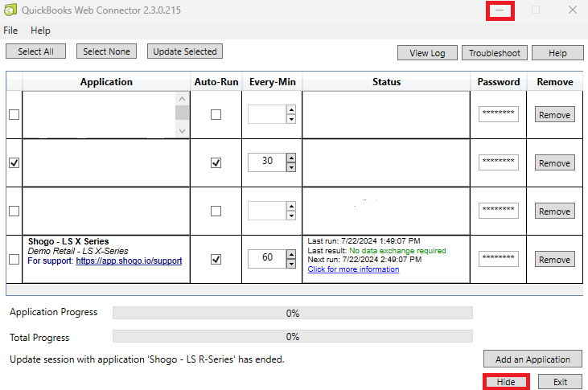Viewport: 588px width, 390px height.
Task: Click Add an Application
Action: [x=532, y=359]
